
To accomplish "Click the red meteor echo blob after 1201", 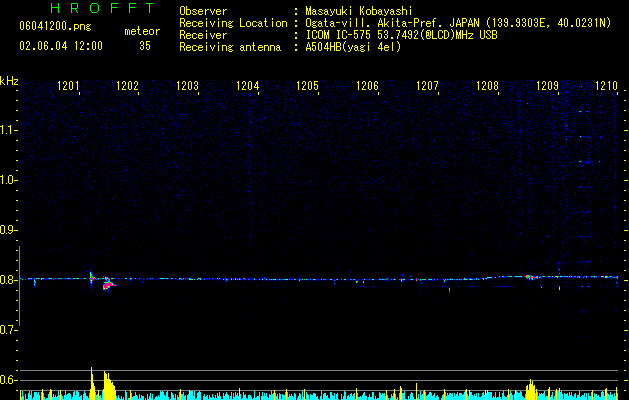I will tap(108, 285).
